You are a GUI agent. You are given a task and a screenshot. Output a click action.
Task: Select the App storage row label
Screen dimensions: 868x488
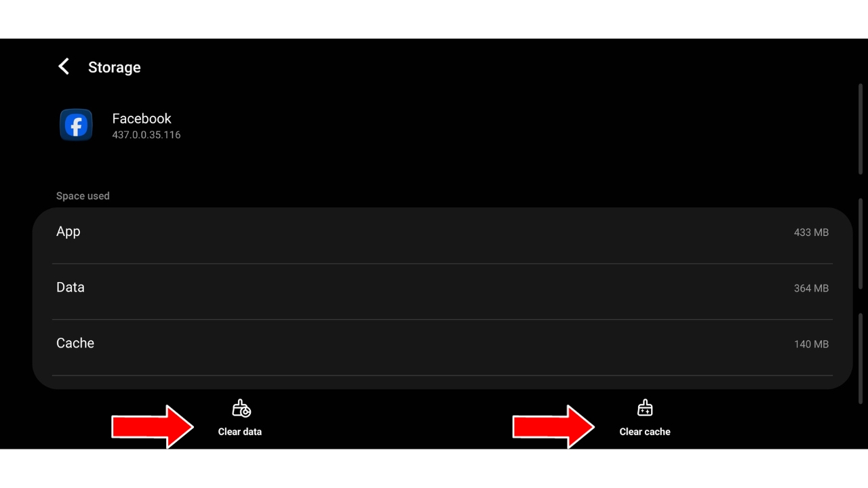(68, 231)
